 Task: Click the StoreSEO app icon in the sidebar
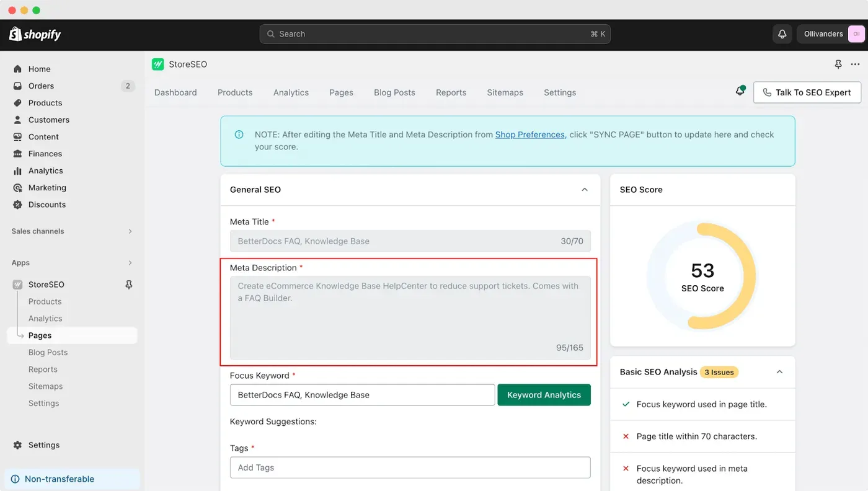coord(17,285)
